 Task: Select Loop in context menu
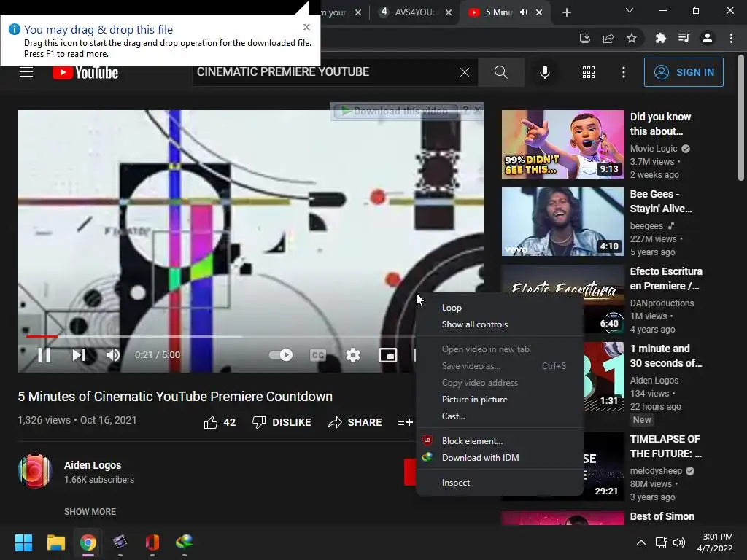500,308
